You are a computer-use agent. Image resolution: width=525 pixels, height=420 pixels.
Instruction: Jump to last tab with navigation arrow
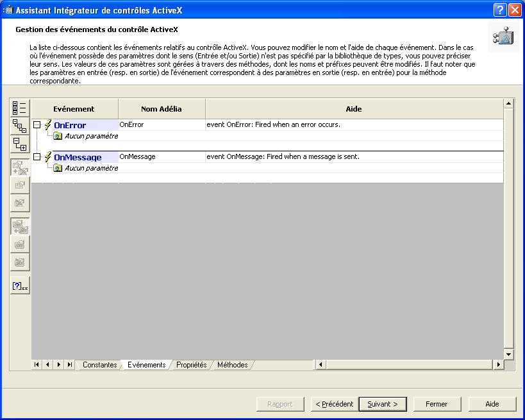pyautogui.click(x=69, y=365)
